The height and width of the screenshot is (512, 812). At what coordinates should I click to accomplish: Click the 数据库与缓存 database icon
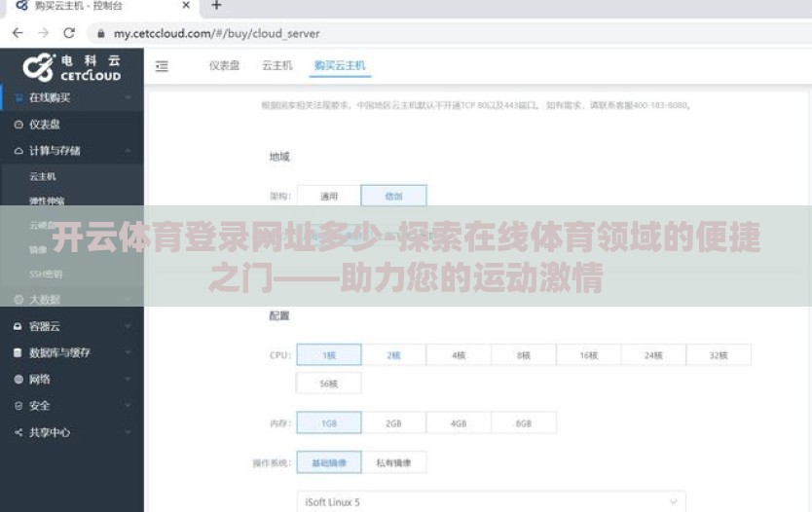click(x=18, y=352)
